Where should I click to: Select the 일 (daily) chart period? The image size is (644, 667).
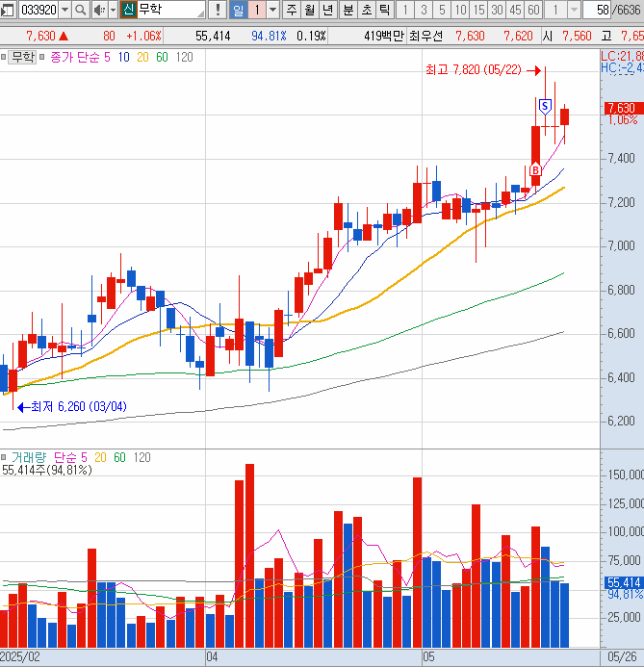pyautogui.click(x=238, y=10)
